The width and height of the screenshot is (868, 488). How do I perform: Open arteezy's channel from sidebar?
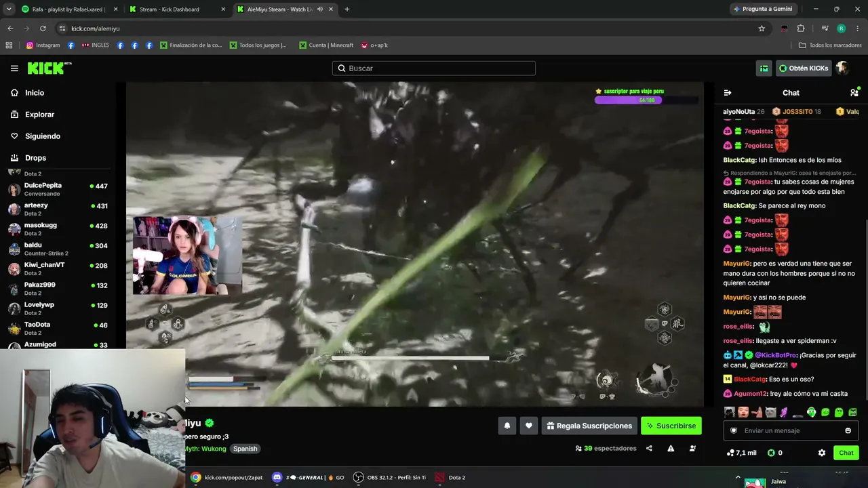click(58, 209)
